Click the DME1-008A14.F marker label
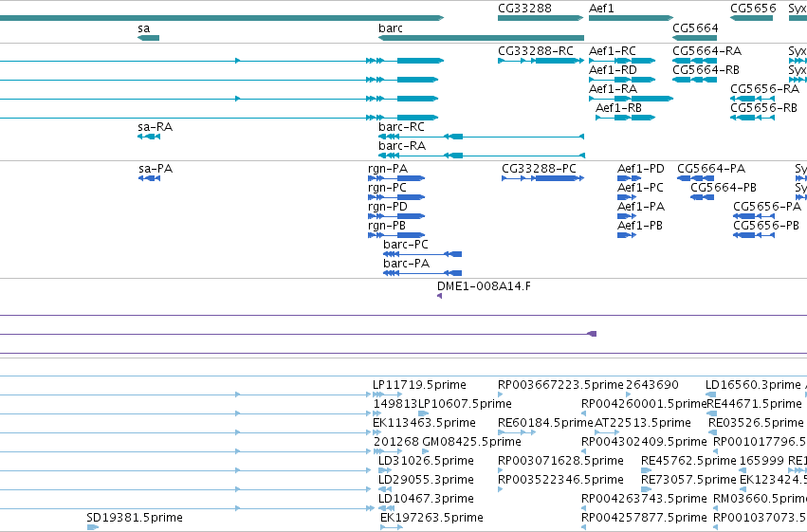Screen dimensions: 807x532 484,286
